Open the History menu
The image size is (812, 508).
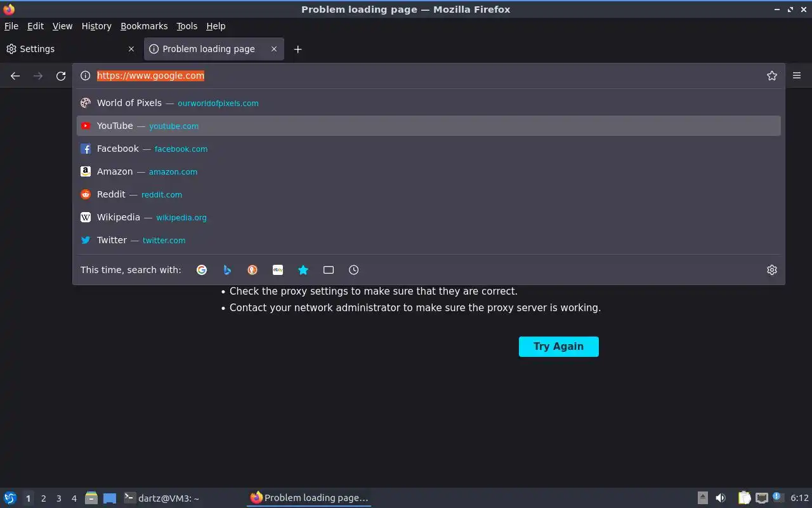[96, 26]
